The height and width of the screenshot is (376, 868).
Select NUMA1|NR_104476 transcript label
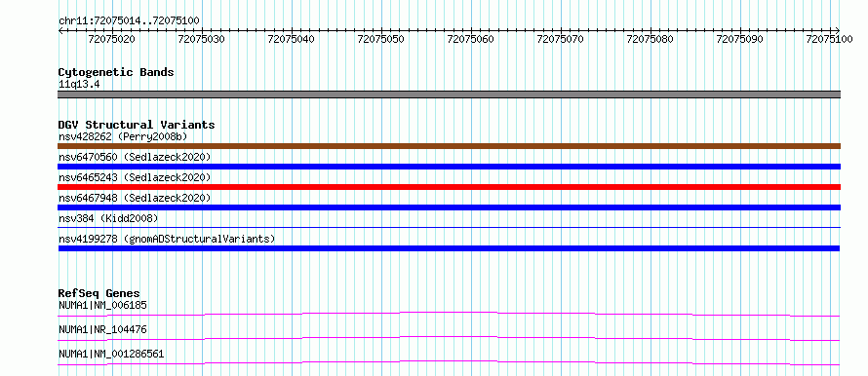tap(102, 329)
